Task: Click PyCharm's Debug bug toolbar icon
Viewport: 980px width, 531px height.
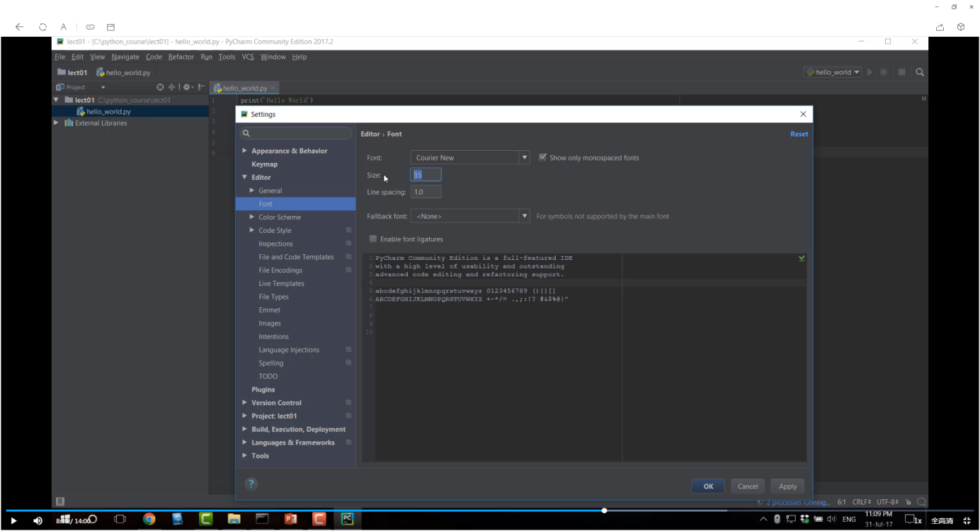Action: pos(884,72)
